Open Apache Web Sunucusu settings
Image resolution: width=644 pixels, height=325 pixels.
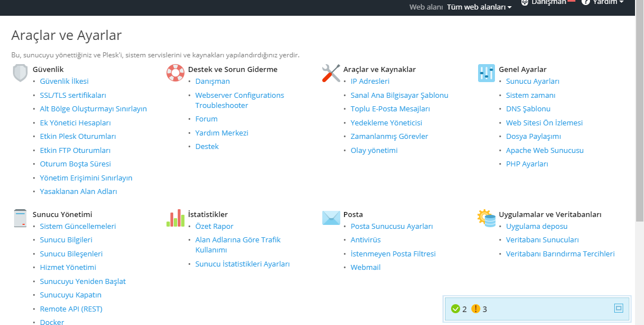click(544, 150)
